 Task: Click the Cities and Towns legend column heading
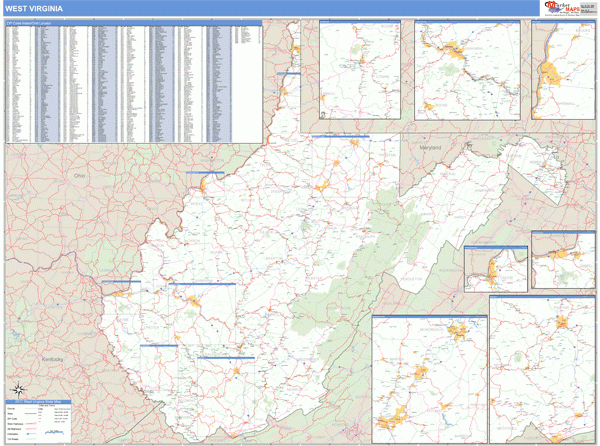coord(47,405)
